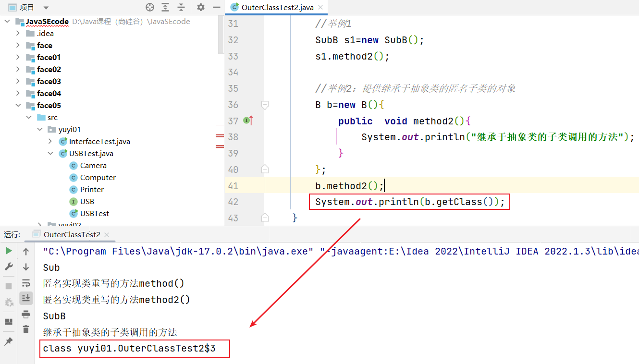The image size is (639, 364).
Task: Toggle code fold marker at line 40
Action: click(x=265, y=169)
